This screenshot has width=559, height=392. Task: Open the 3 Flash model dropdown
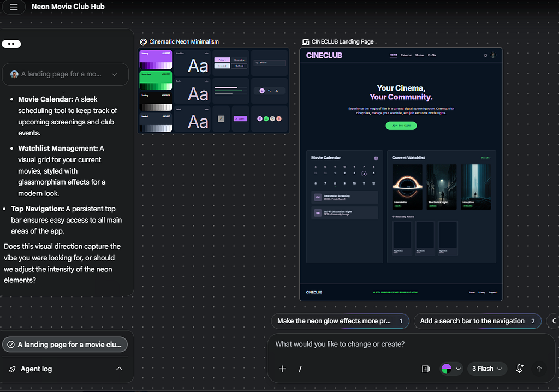tap(486, 369)
